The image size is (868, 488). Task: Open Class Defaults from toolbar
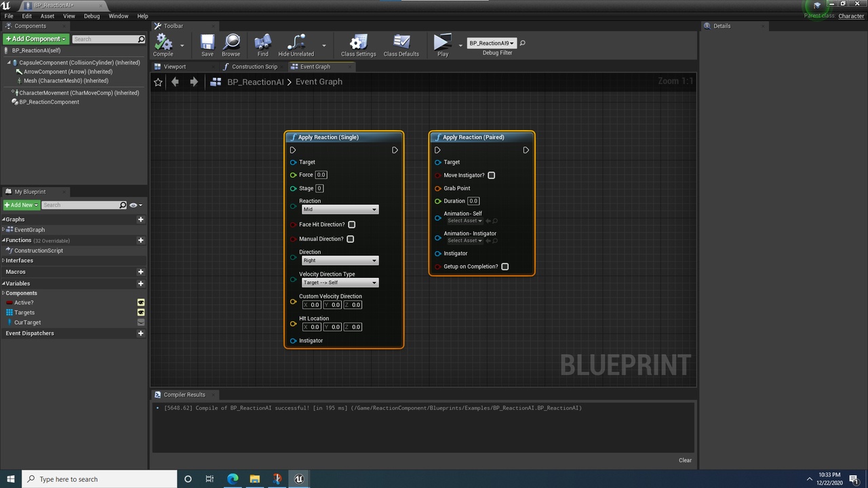[401, 44]
